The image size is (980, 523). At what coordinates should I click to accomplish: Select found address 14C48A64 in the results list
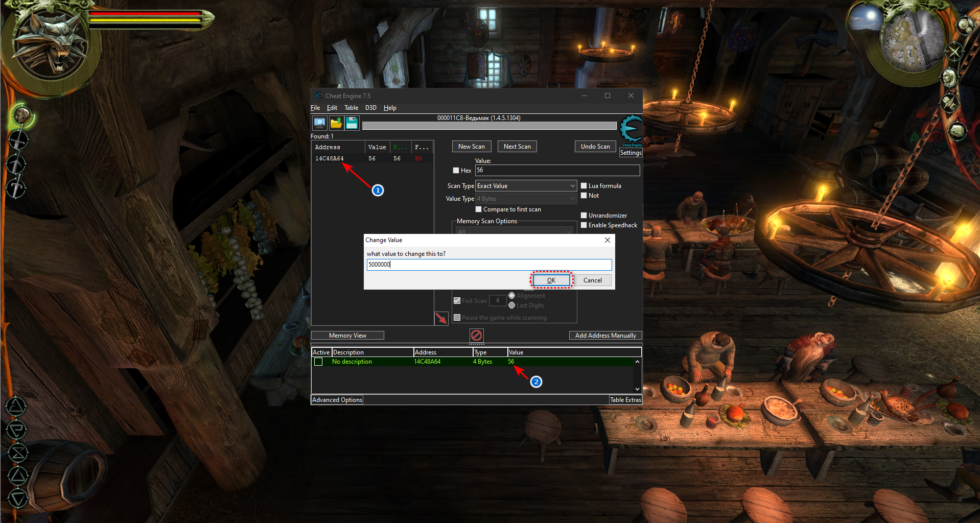(x=330, y=159)
